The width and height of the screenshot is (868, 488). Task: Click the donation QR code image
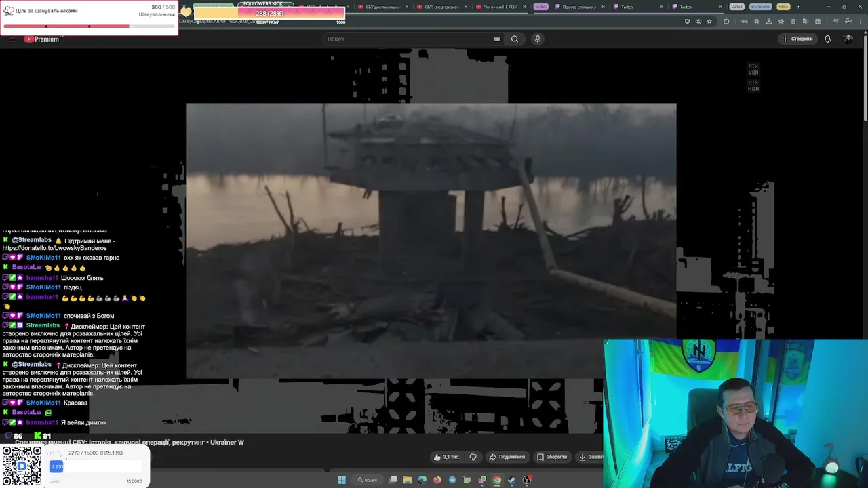pyautogui.click(x=22, y=466)
